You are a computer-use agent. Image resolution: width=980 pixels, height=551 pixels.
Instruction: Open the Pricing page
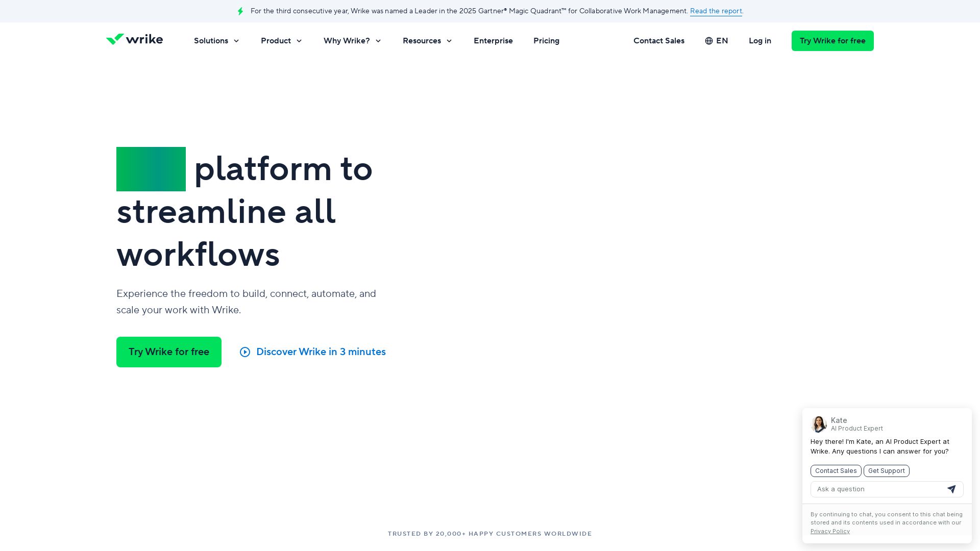coord(546,41)
